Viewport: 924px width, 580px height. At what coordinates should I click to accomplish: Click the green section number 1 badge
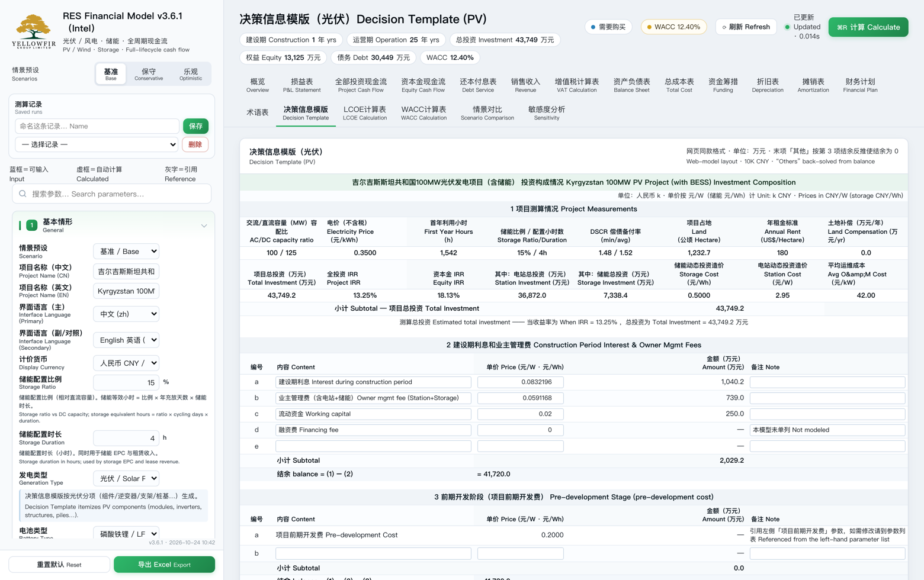[32, 225]
